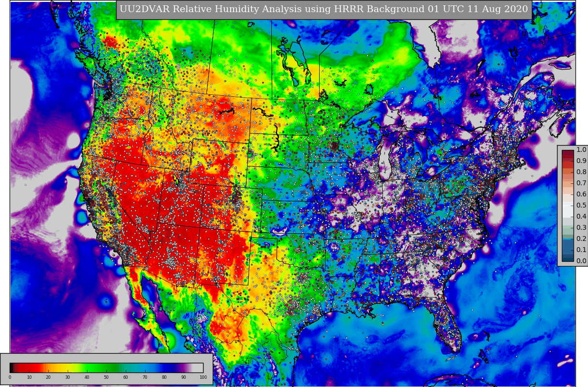This screenshot has width=588, height=387.
Task: Click the "0.7" label on vertical colorbar
Action: click(x=581, y=183)
